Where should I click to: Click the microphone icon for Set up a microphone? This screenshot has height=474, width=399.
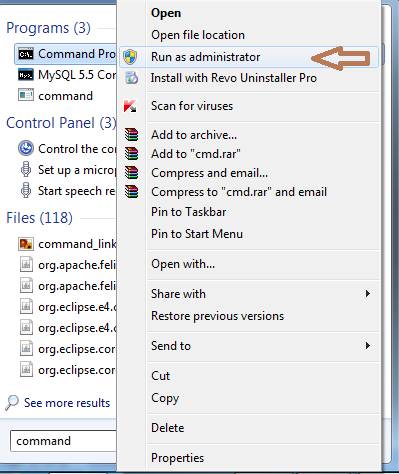[26, 169]
